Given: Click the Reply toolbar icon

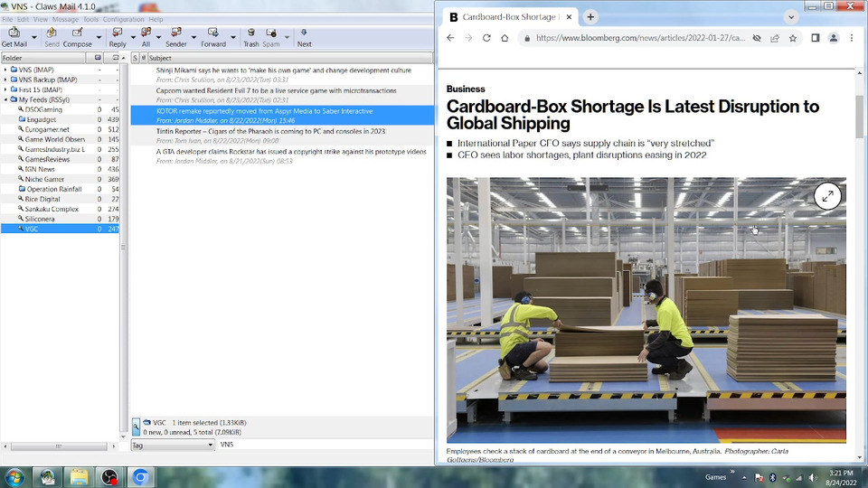Looking at the screenshot, I should pos(118,37).
